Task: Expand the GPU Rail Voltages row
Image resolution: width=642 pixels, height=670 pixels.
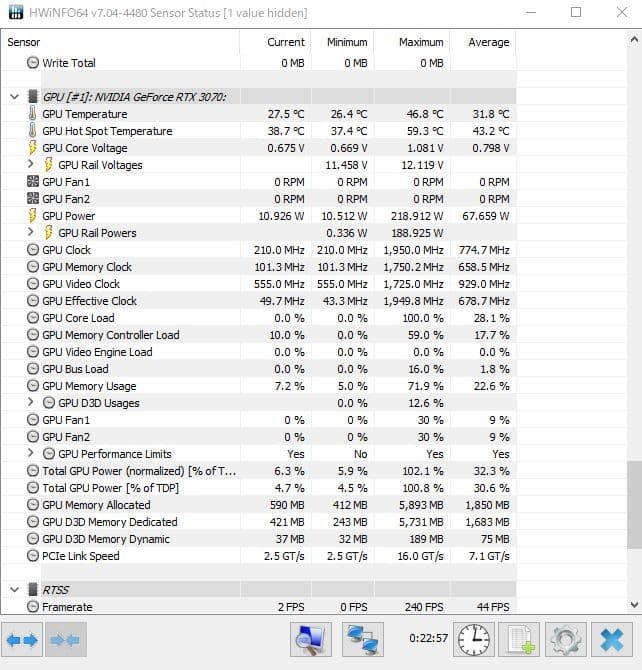Action: 30,164
